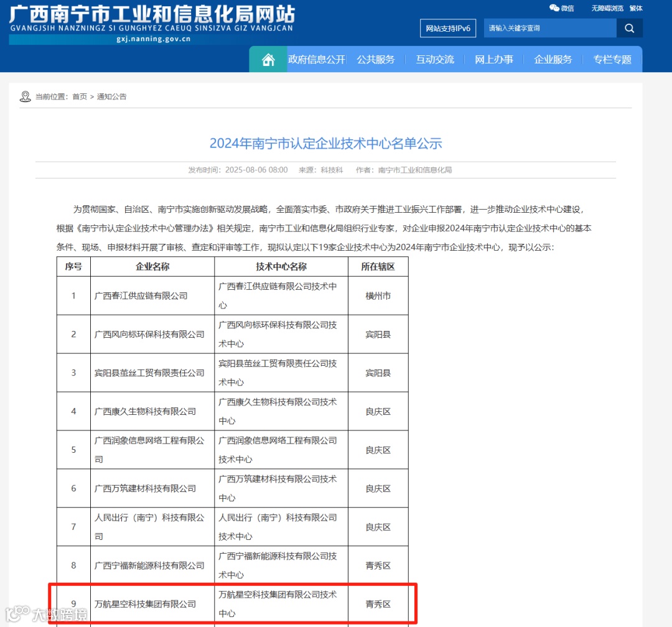
Task: Go to 首页 in breadcrumb
Action: click(x=80, y=96)
